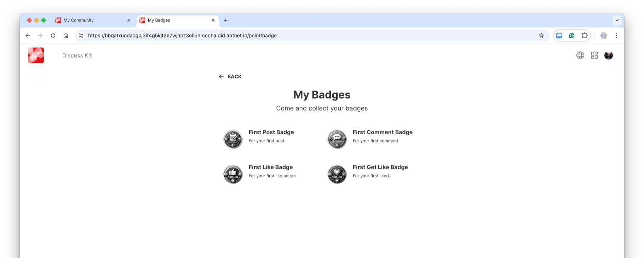Reload the current page
This screenshot has height=258, width=644.
[53, 36]
